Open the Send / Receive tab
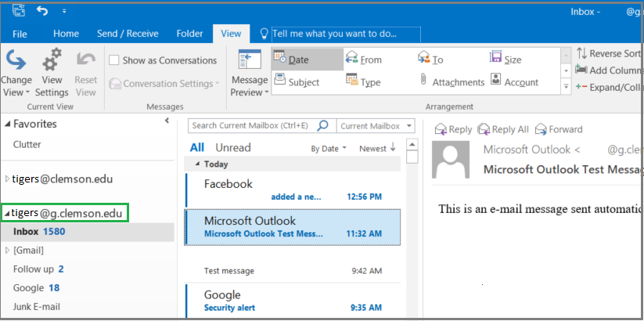 (128, 34)
